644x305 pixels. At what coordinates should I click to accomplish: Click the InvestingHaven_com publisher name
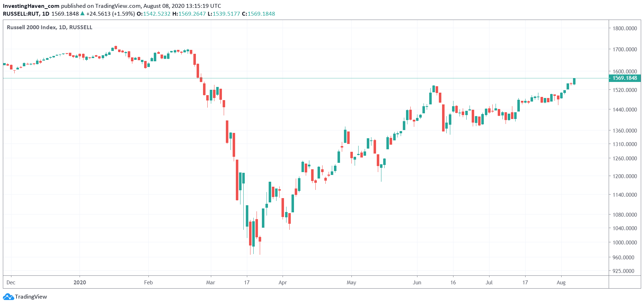[x=31, y=6]
